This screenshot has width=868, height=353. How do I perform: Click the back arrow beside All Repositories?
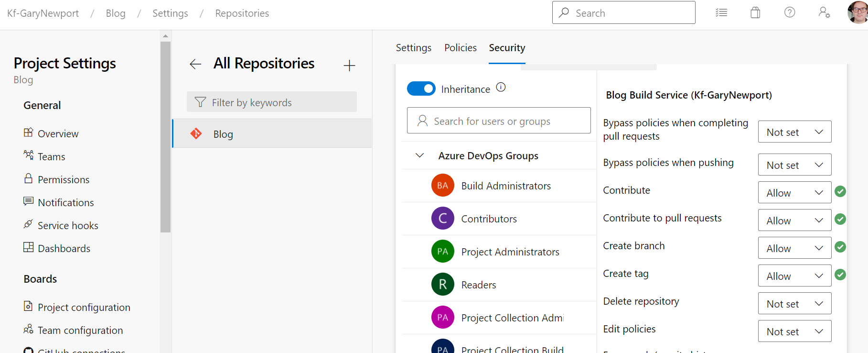tap(195, 64)
